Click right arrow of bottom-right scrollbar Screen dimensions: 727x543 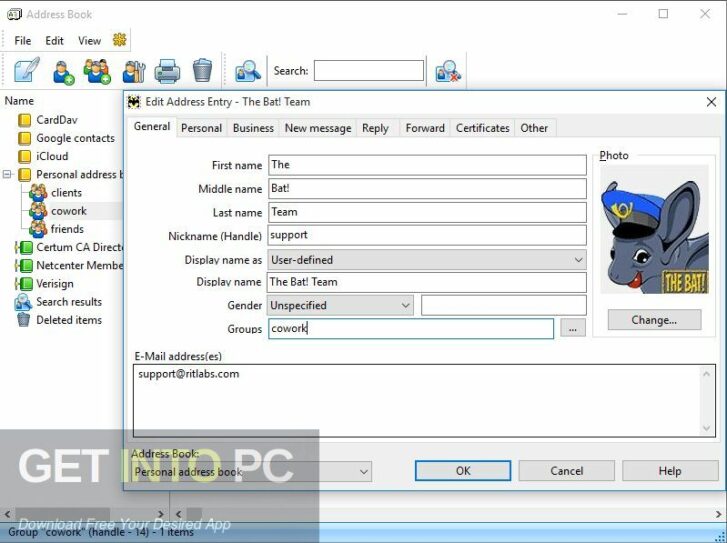[719, 514]
